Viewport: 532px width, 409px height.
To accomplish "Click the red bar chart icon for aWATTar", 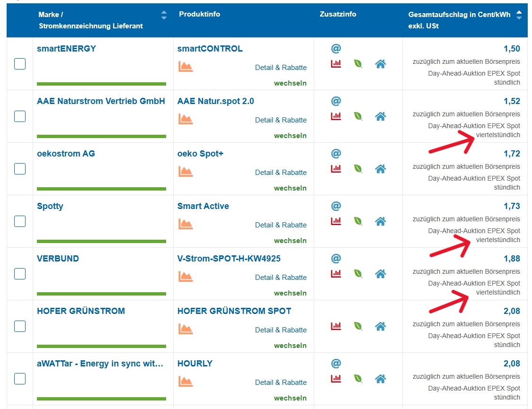I will pyautogui.click(x=336, y=379).
